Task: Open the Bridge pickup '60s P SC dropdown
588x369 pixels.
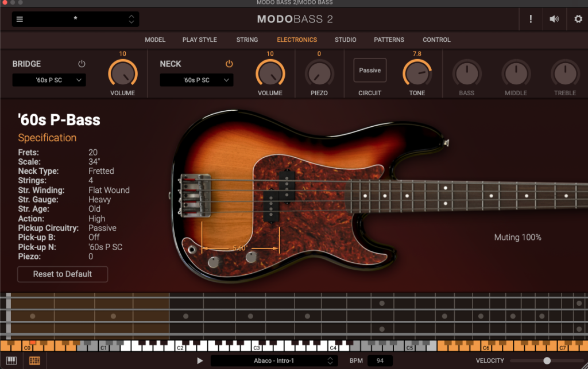Action: tap(49, 80)
